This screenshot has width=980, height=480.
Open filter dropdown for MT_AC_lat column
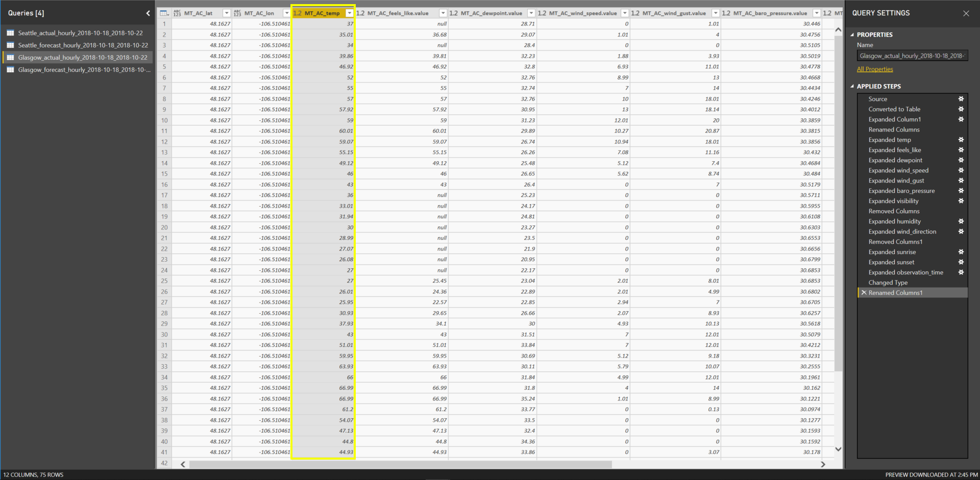[227, 13]
